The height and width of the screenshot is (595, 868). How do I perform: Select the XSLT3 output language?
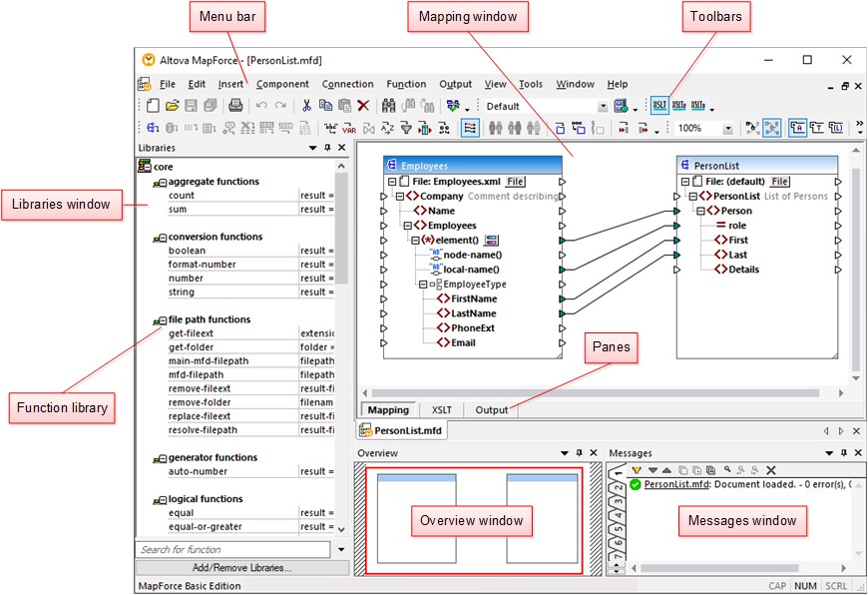click(x=698, y=105)
